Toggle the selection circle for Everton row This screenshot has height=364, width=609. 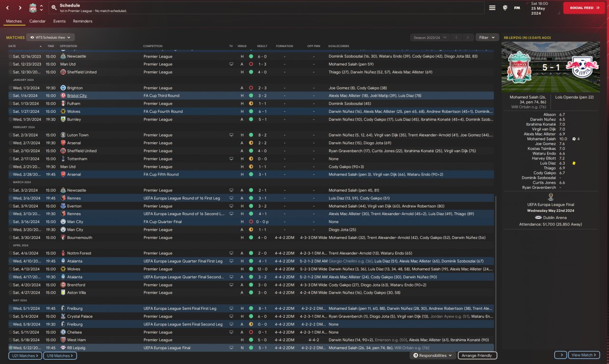[x=10, y=206]
